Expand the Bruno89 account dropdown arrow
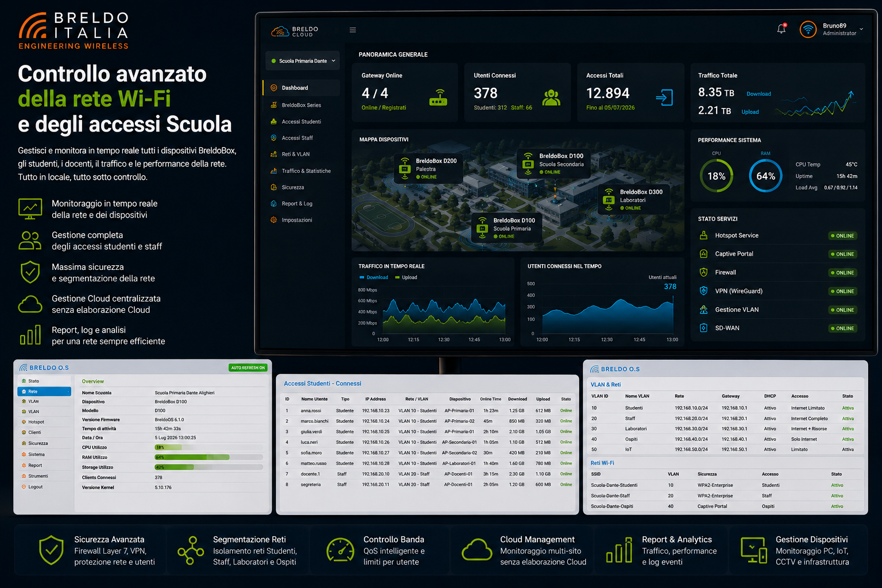The width and height of the screenshot is (882, 588). pyautogui.click(x=861, y=29)
